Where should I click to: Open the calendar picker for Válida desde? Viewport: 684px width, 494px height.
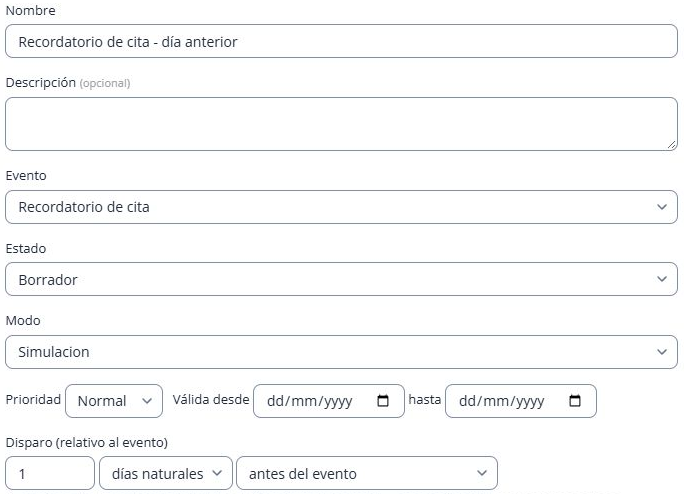383,401
